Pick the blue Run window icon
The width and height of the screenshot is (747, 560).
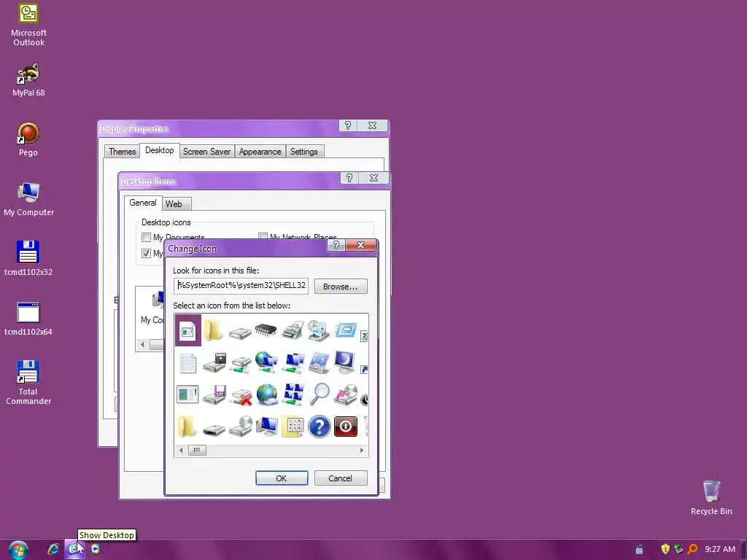pyautogui.click(x=346, y=330)
